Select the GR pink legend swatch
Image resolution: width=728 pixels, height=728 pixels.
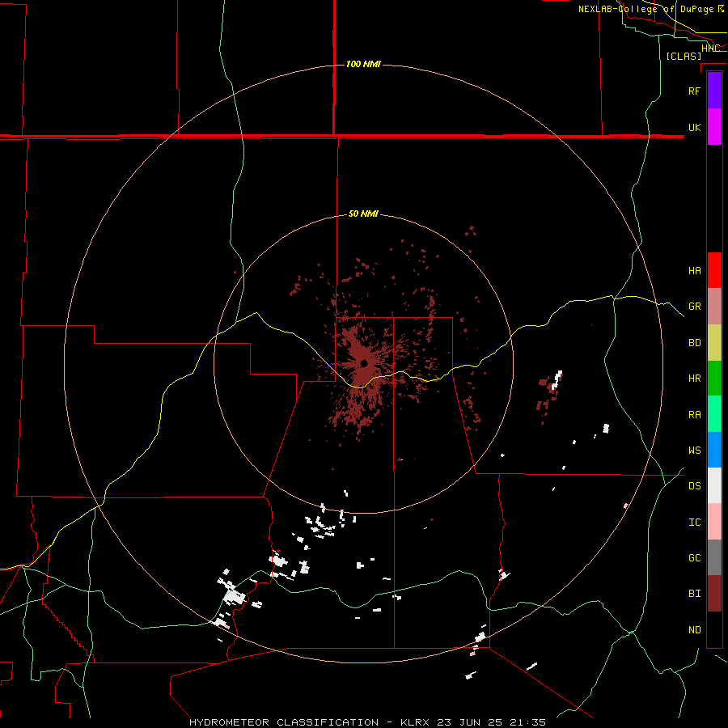click(x=714, y=307)
